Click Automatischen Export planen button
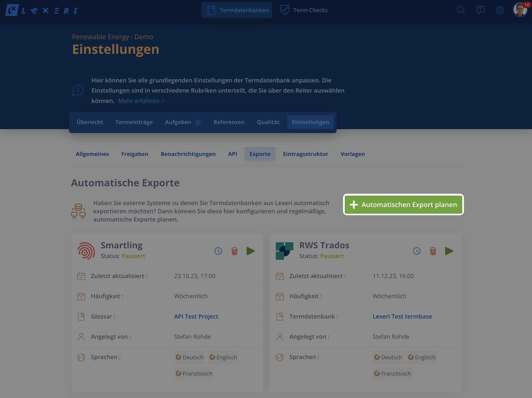 pyautogui.click(x=403, y=204)
